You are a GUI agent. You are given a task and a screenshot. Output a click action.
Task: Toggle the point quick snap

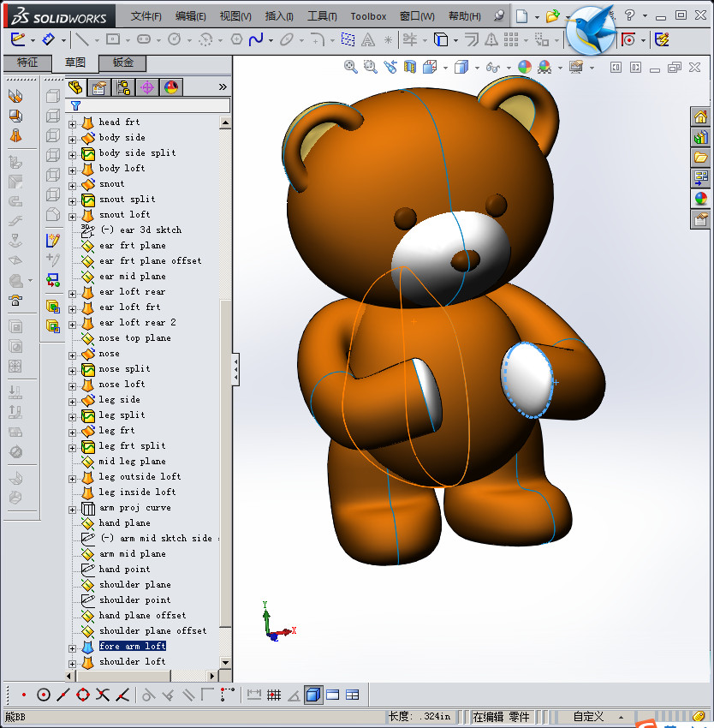pos(24,695)
